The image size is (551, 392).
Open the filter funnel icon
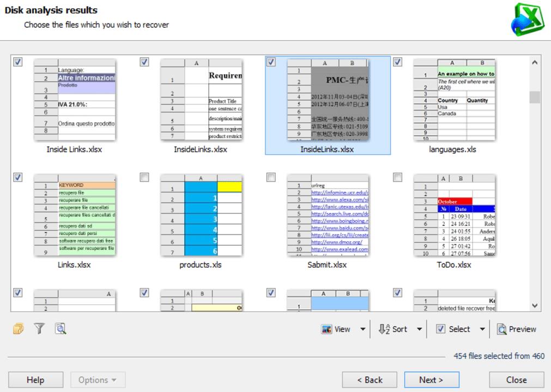tap(39, 329)
